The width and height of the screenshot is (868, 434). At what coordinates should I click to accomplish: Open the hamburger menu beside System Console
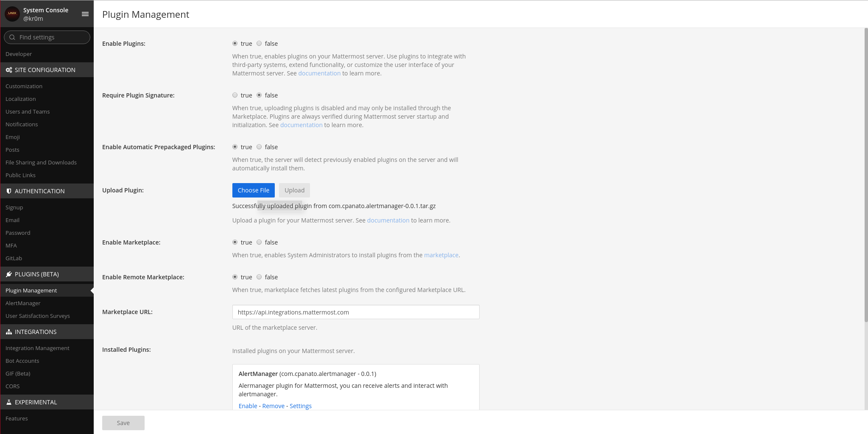coord(85,14)
